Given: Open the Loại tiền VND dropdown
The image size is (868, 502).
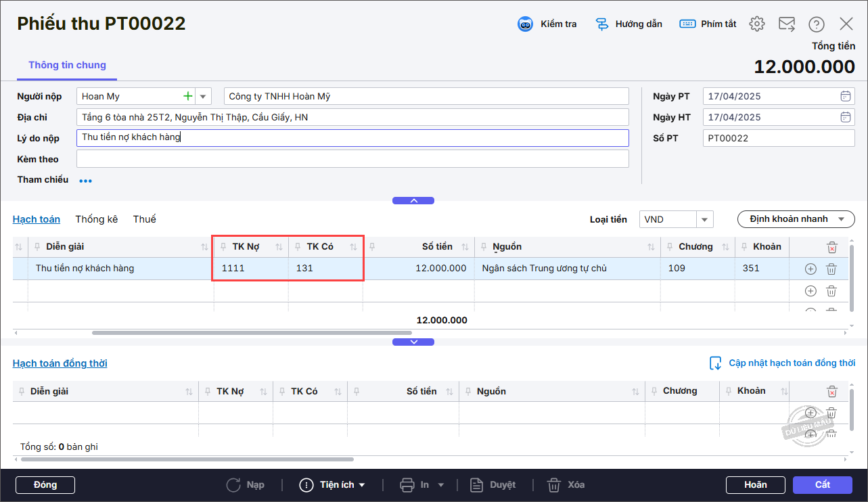Looking at the screenshot, I should (705, 219).
